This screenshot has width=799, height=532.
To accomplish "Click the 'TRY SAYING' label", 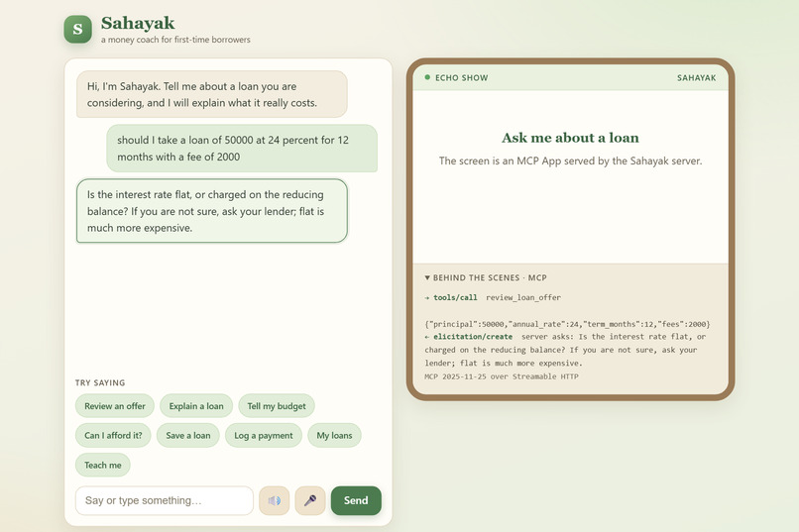I will [100, 382].
